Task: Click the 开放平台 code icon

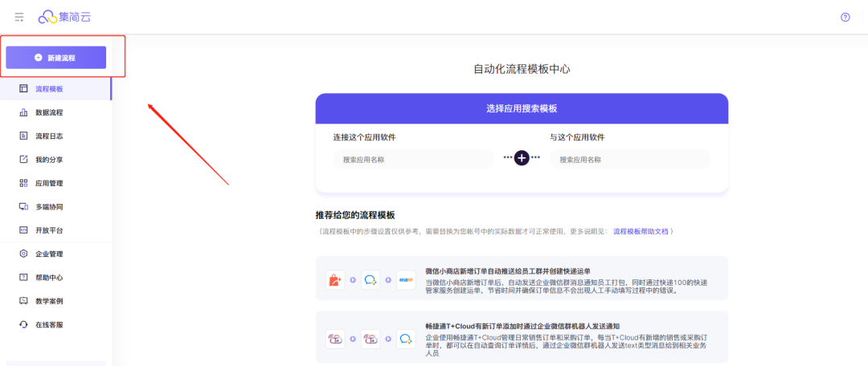Action: point(23,230)
